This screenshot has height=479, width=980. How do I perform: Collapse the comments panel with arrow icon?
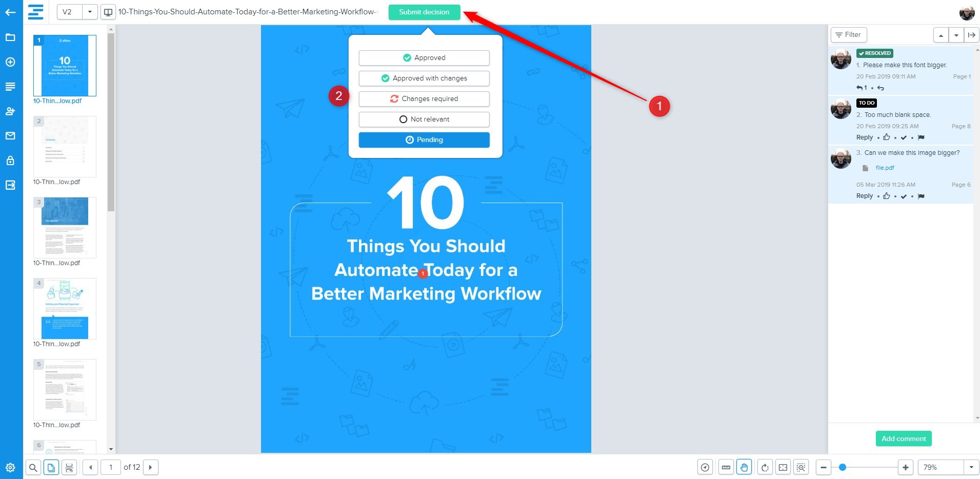[x=971, y=35]
